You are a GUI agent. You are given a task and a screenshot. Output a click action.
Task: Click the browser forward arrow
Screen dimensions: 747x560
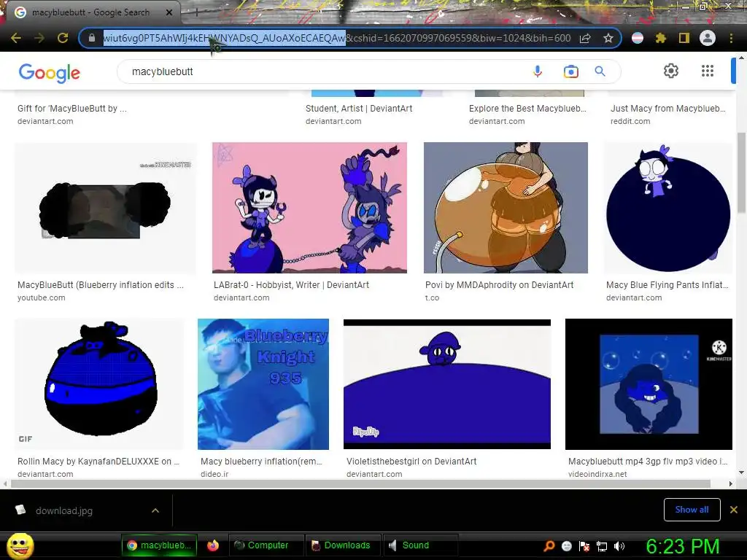pos(39,38)
